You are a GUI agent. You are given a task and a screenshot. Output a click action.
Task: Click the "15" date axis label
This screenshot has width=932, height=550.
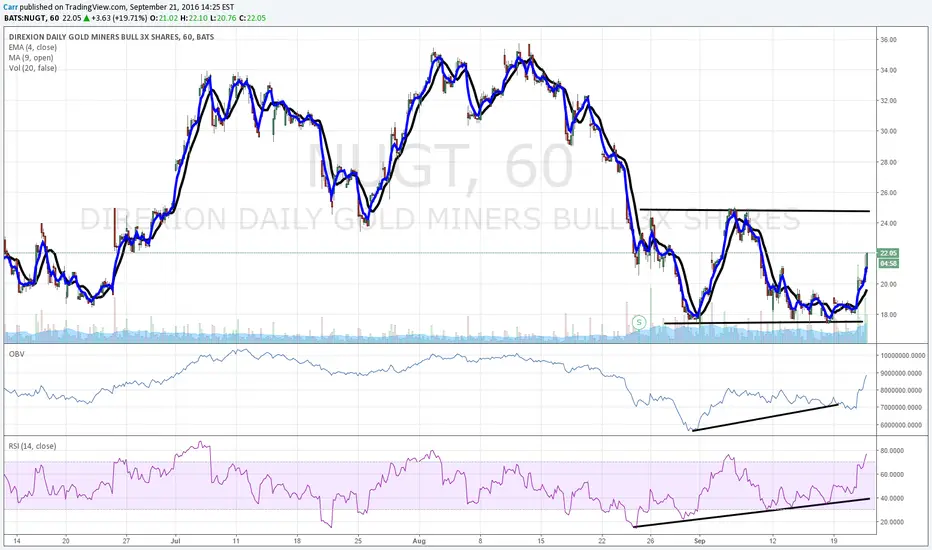[541, 541]
